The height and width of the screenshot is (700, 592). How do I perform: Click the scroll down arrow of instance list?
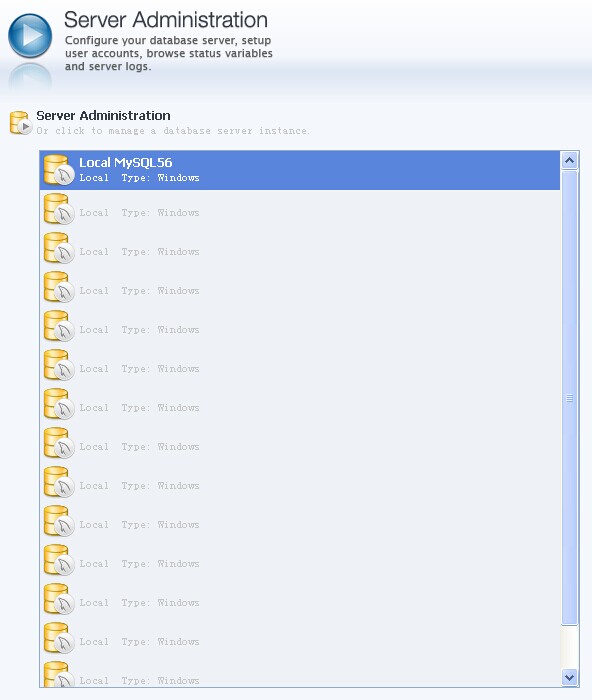click(569, 677)
